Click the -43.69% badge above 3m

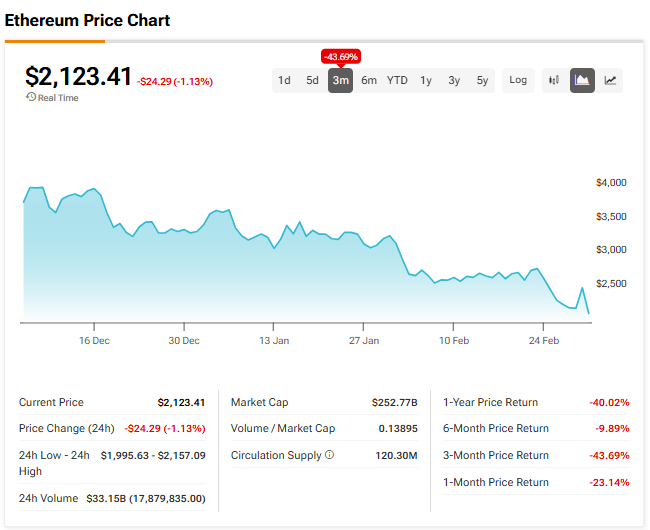click(x=341, y=57)
